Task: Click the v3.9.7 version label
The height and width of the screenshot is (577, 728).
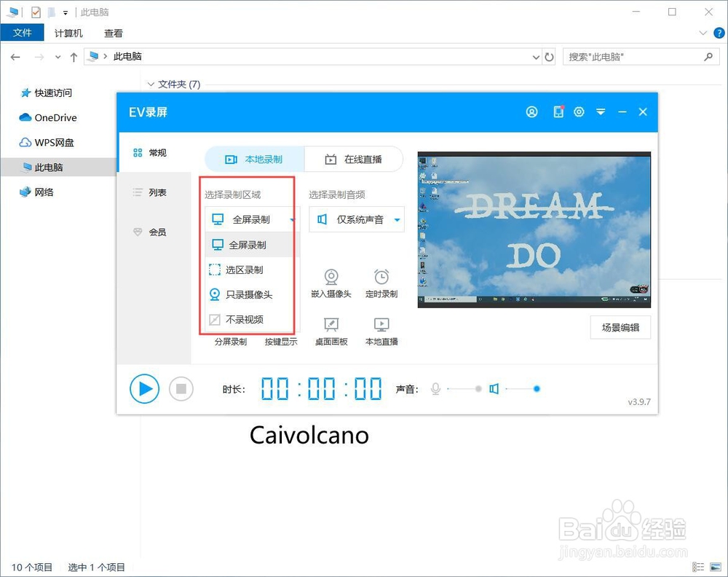Action: 639,402
